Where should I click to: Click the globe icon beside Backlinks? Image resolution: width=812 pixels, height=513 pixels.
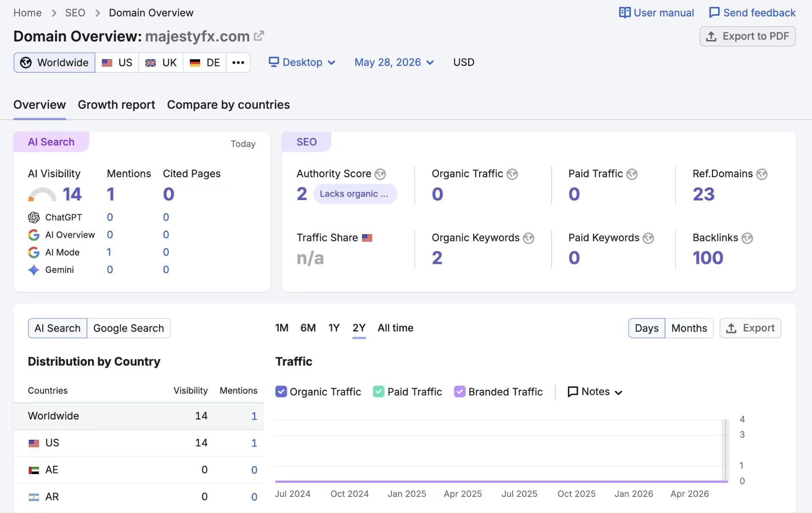click(747, 238)
